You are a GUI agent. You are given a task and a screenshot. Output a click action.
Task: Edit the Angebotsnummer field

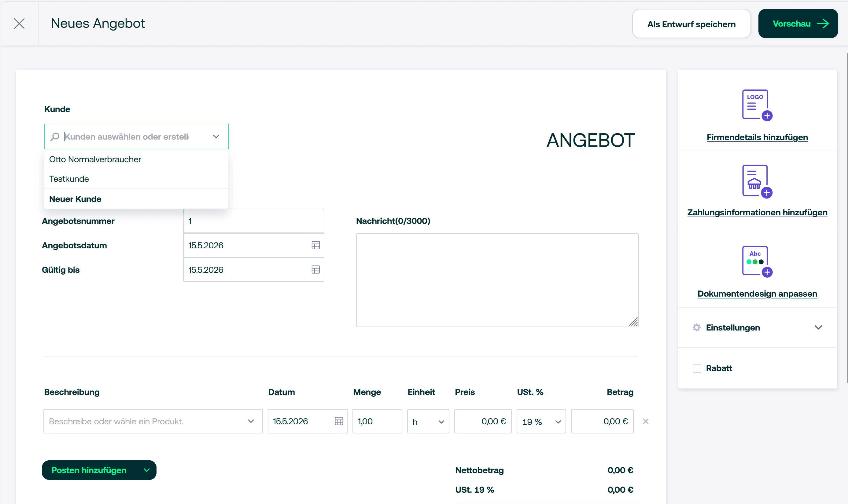[x=253, y=221]
